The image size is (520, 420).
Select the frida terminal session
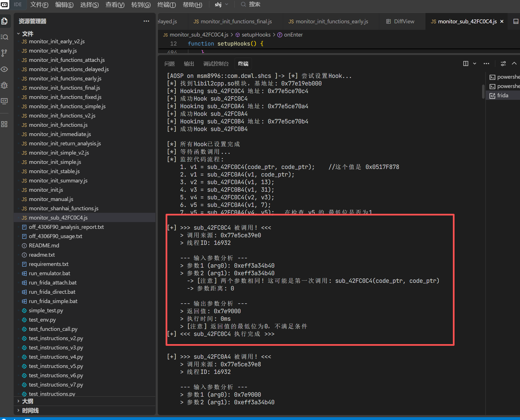pyautogui.click(x=503, y=96)
